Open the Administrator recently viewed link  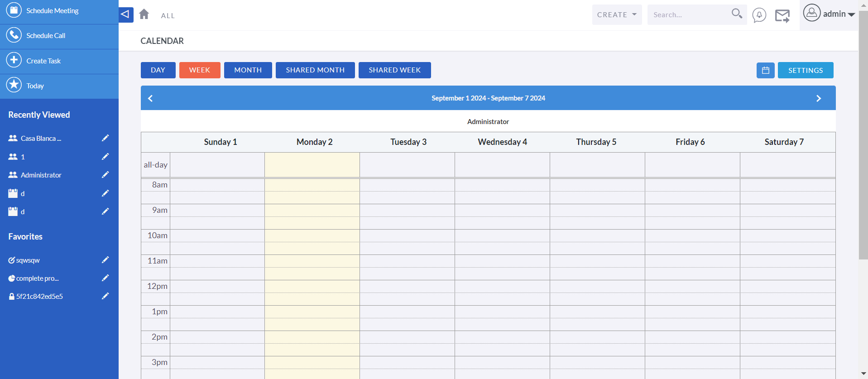click(x=41, y=175)
